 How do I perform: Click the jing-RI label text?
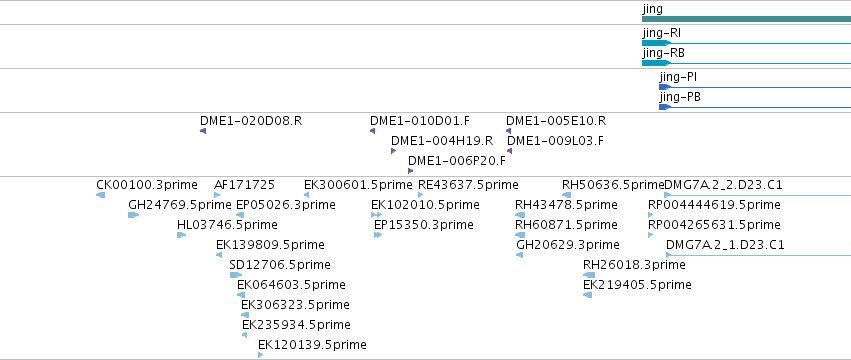point(662,33)
